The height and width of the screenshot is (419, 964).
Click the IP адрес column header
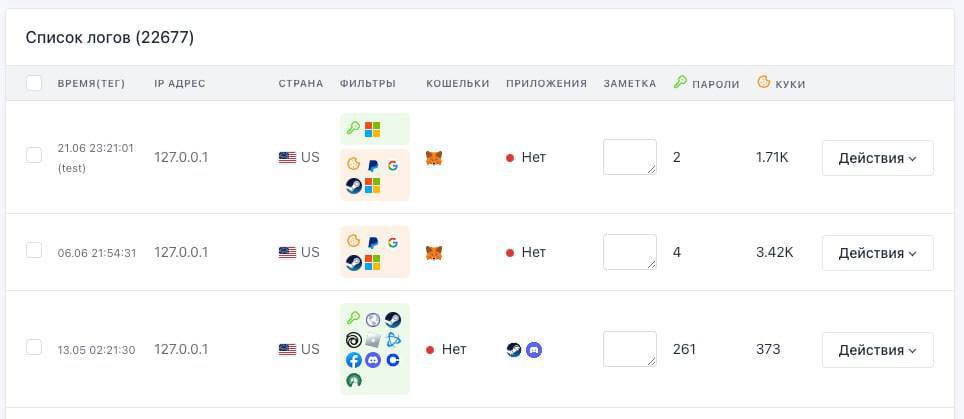pyautogui.click(x=180, y=84)
